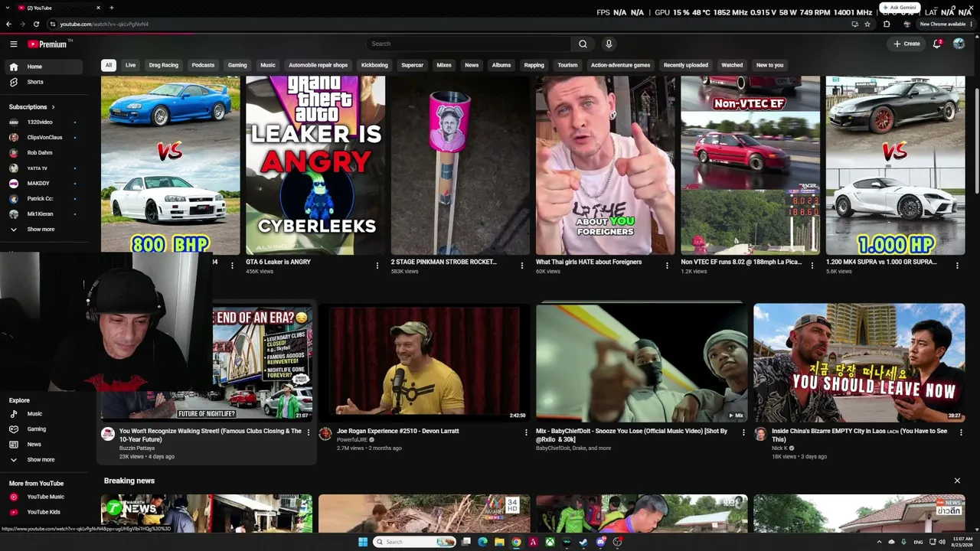980x551 pixels.
Task: Switch to the YouTube browser tab
Action: 57,8
